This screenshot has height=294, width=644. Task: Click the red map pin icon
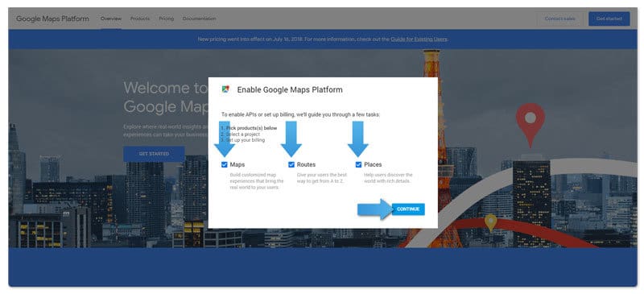(x=530, y=125)
